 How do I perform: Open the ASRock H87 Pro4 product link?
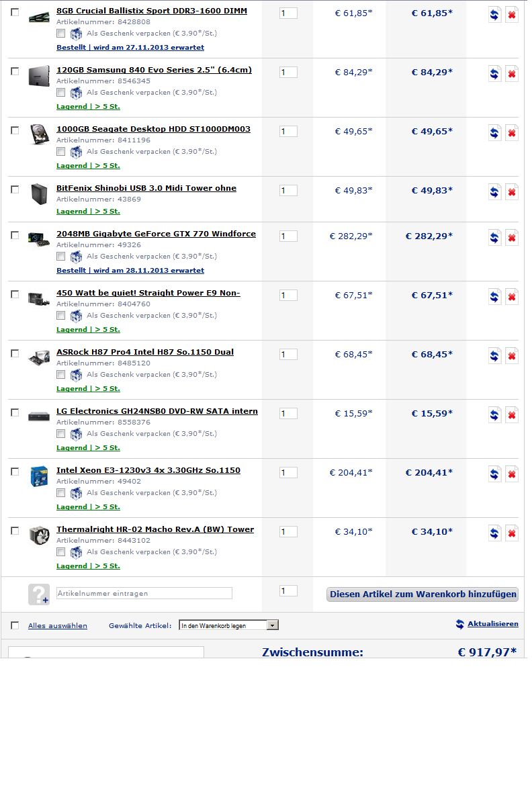(x=145, y=352)
